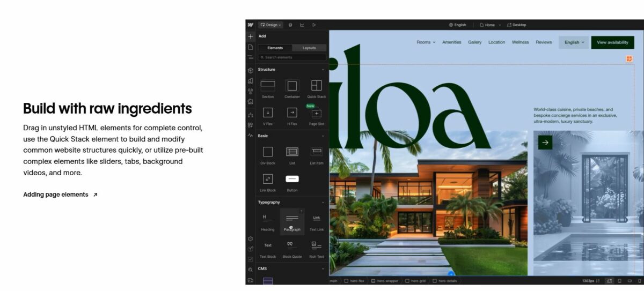Open the Navigator panel icon
This screenshot has height=291, width=644.
point(251,57)
